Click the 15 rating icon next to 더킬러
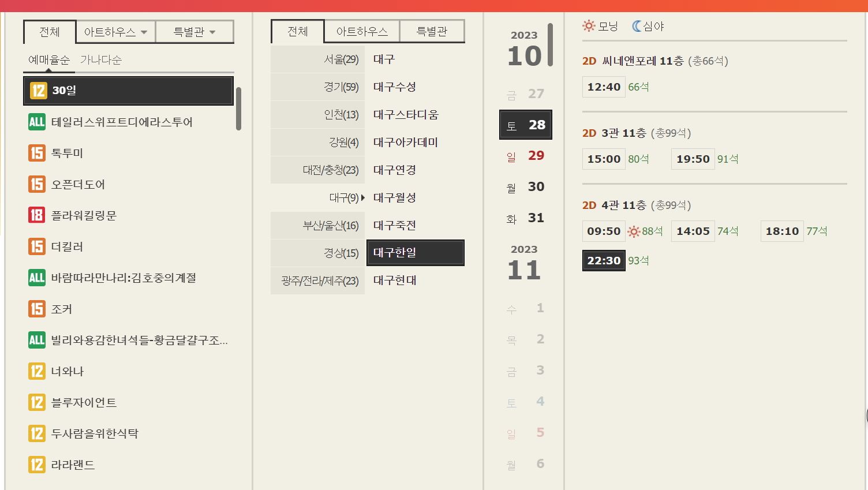Screen dimensions: 868x490 click(37, 246)
